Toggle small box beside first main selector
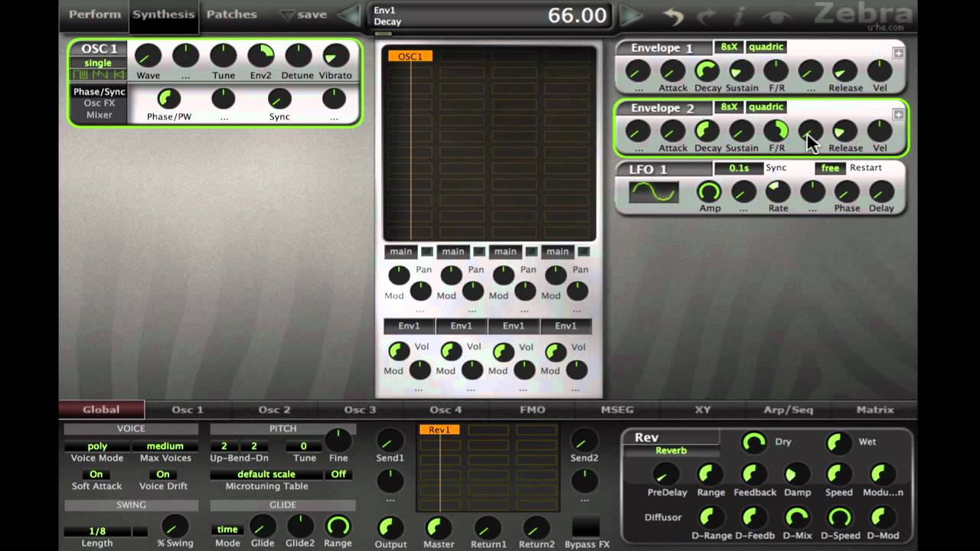 pyautogui.click(x=427, y=251)
